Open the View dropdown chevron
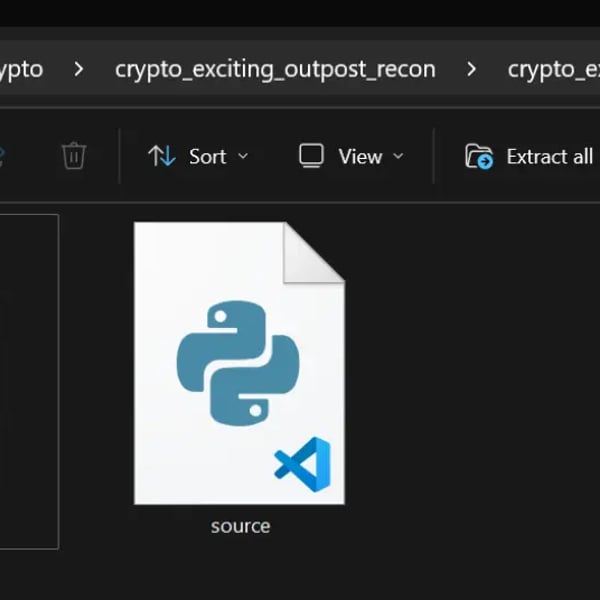The height and width of the screenshot is (600, 600). click(x=398, y=156)
